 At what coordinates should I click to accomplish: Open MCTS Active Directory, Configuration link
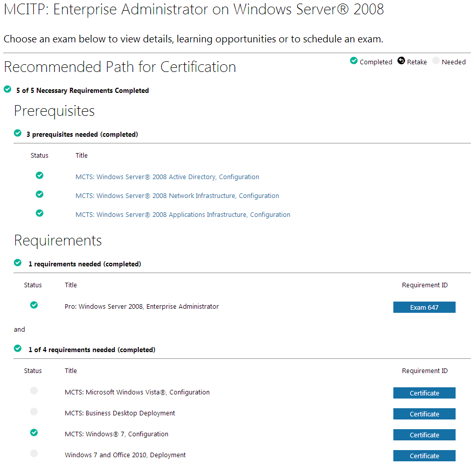[x=167, y=177]
